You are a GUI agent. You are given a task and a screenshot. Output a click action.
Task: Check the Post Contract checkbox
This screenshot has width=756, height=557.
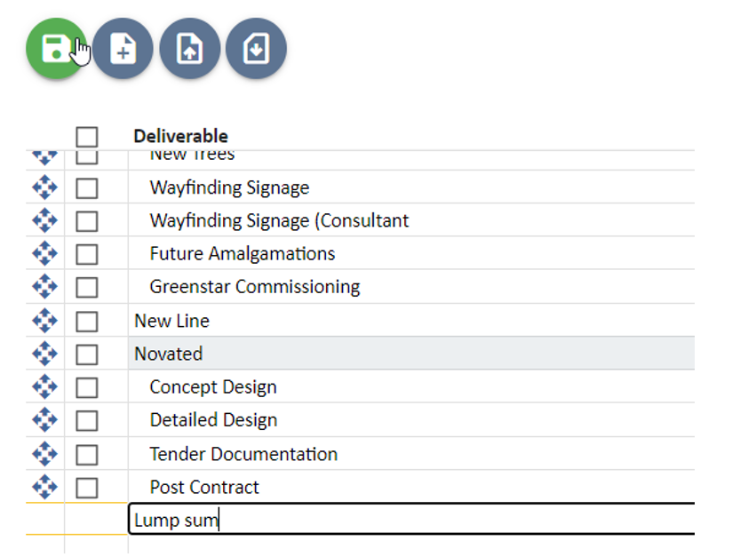pos(86,487)
